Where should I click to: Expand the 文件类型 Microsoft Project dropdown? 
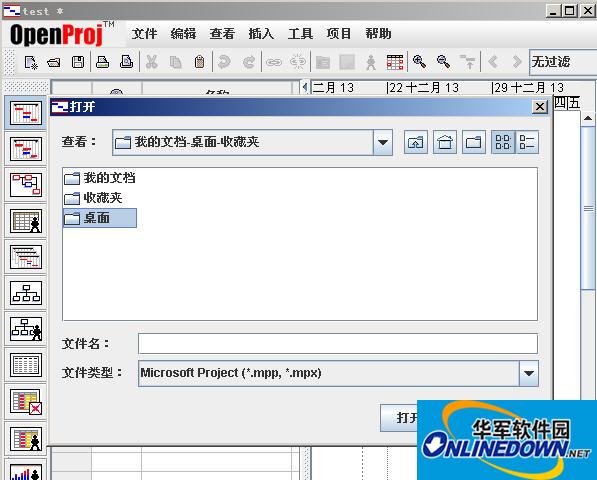(x=529, y=373)
